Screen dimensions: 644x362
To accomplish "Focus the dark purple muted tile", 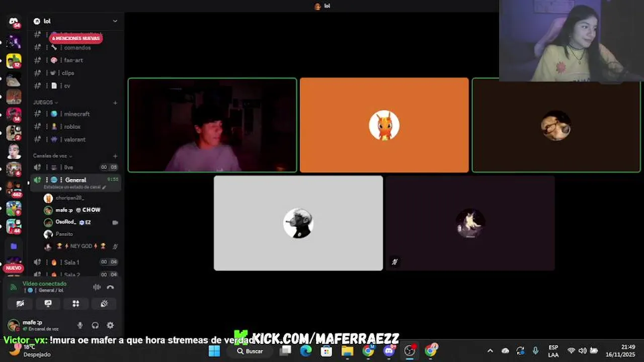I will pos(470,223).
